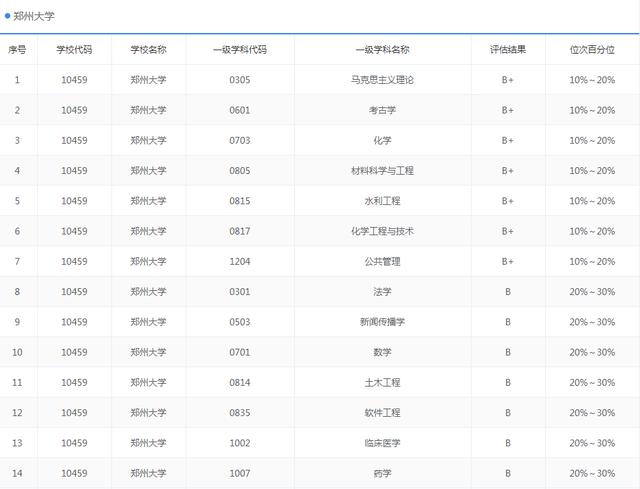Screen dimensions: 640x489
Task: Select the 软件工程 subject cell
Action: click(382, 413)
